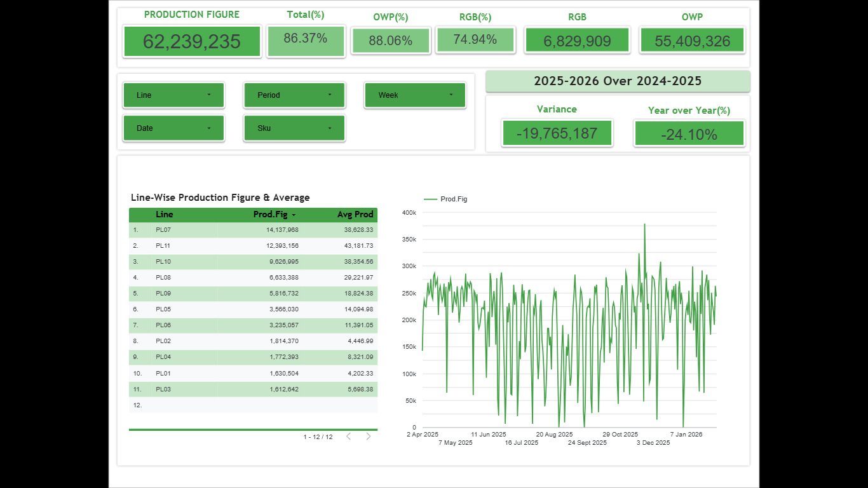Expand the Line filter chevron icon
Viewport: 868px width, 488px height.
[x=209, y=95]
